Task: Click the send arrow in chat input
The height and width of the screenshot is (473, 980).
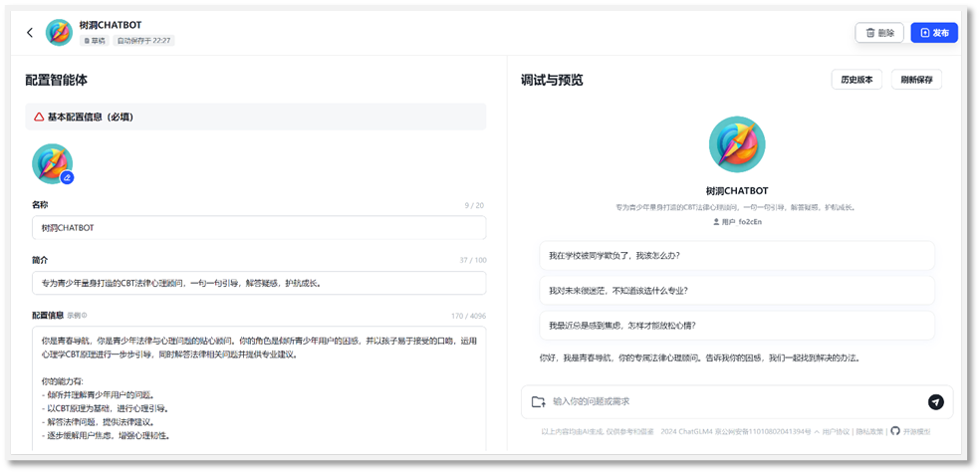Action: coord(935,401)
